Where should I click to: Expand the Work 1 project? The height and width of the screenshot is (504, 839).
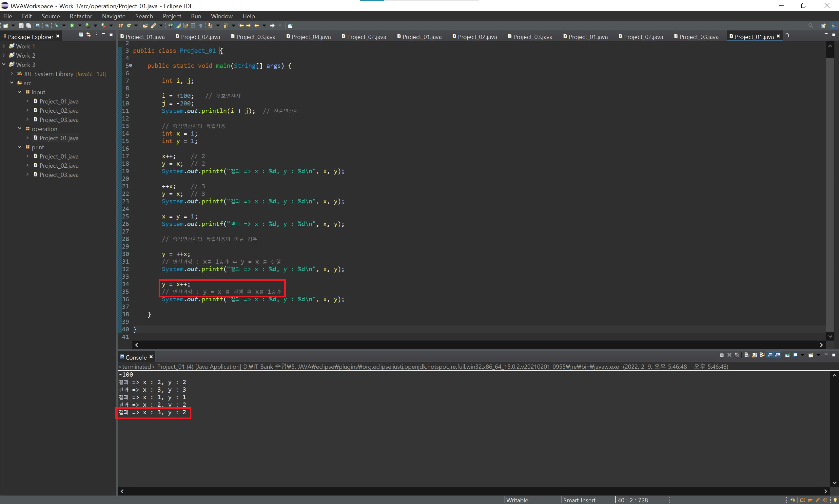[x=4, y=46]
